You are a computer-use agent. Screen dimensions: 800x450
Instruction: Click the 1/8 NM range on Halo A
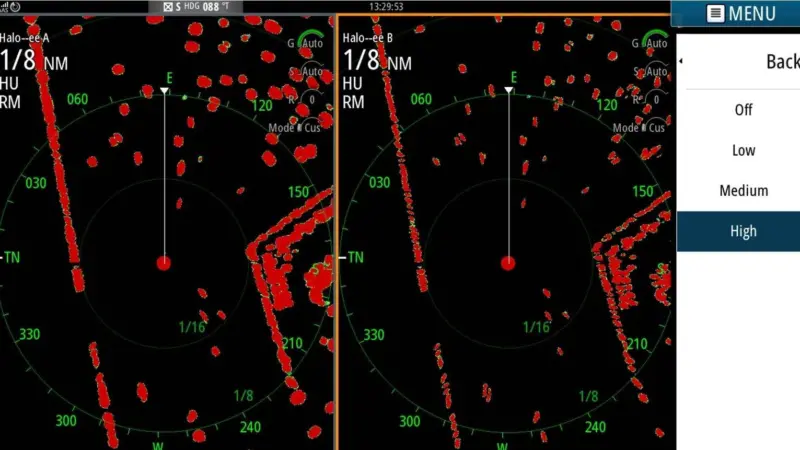pyautogui.click(x=34, y=61)
